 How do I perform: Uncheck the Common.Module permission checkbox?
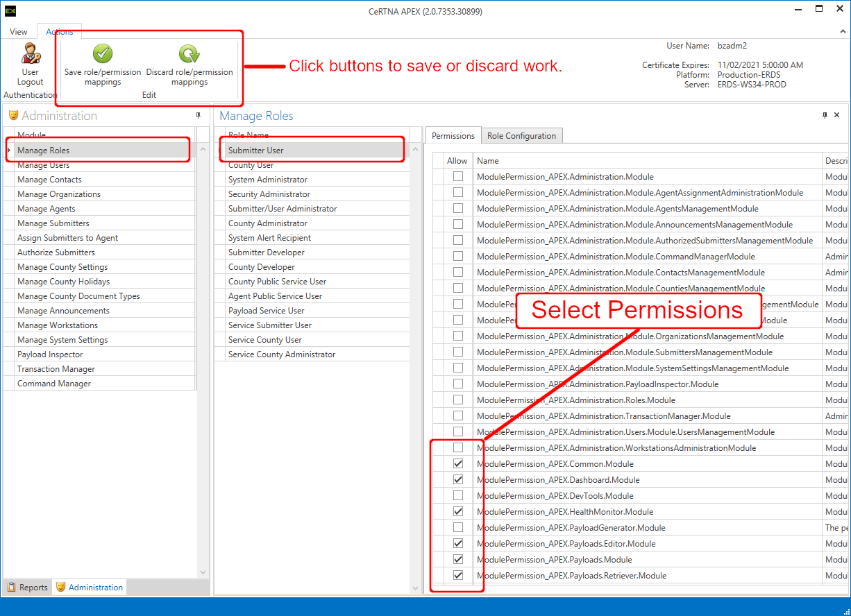pyautogui.click(x=458, y=463)
